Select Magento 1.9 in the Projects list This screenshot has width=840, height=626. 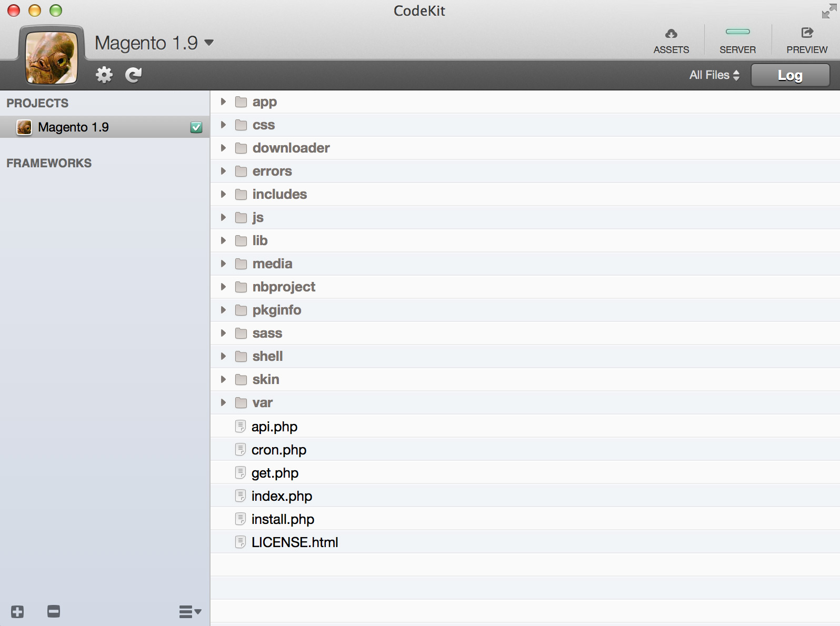(x=105, y=127)
